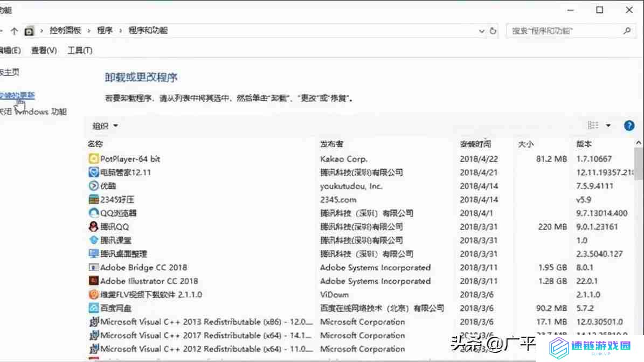644x362 pixels.
Task: Click install date 2018/4/1
Action: [x=476, y=213]
